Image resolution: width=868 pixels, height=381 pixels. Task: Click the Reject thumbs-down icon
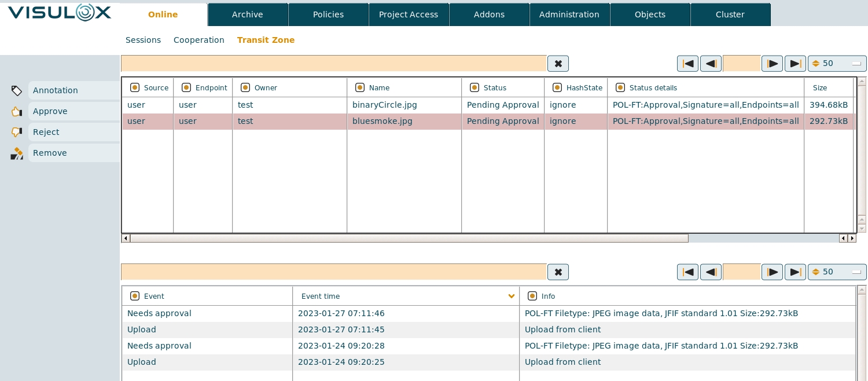click(x=17, y=133)
